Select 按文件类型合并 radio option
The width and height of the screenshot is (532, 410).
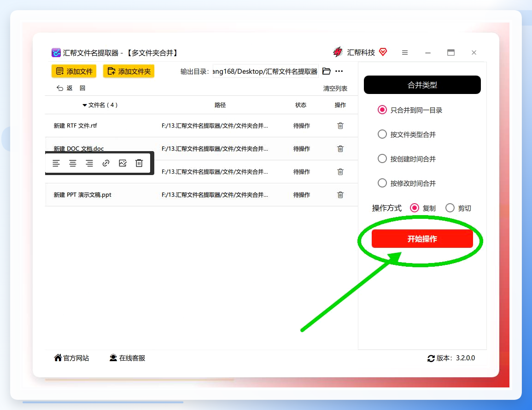(382, 135)
